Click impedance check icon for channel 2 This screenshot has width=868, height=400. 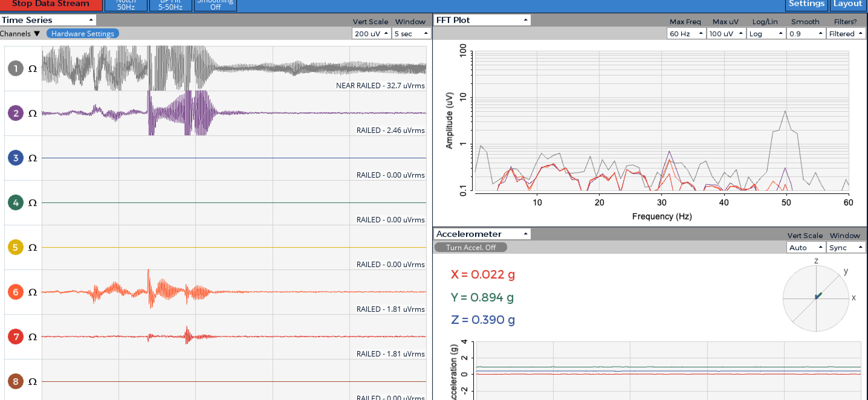[33, 114]
